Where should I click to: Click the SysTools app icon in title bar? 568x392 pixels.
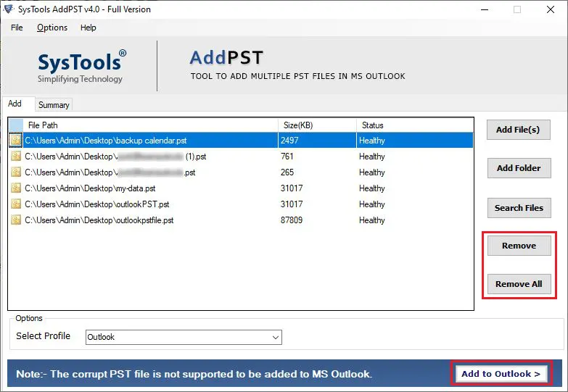click(8, 9)
